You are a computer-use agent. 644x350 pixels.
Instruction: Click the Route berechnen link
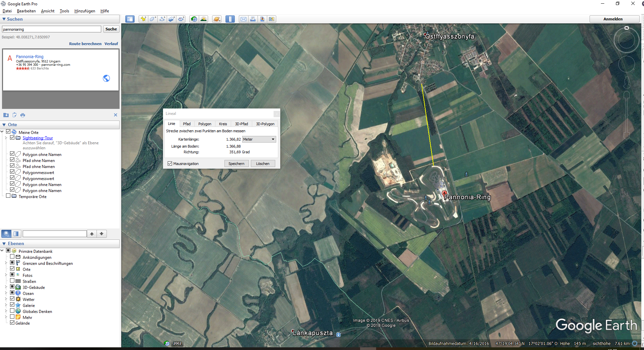pyautogui.click(x=85, y=44)
